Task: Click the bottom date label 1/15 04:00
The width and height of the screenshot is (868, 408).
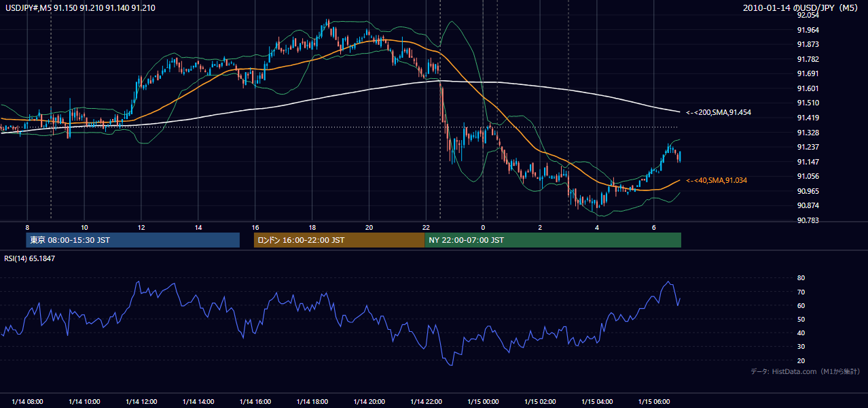Action: (597, 402)
